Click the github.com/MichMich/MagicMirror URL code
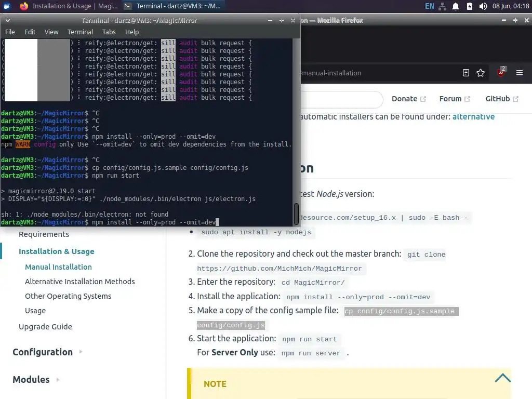Screen dimensions: 532x399 (x=279, y=269)
